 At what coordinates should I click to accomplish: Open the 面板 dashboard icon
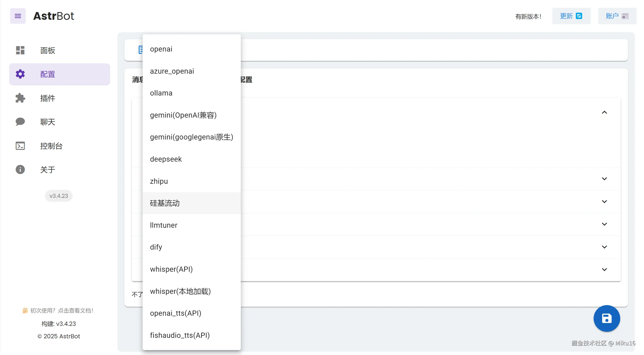pos(20,50)
